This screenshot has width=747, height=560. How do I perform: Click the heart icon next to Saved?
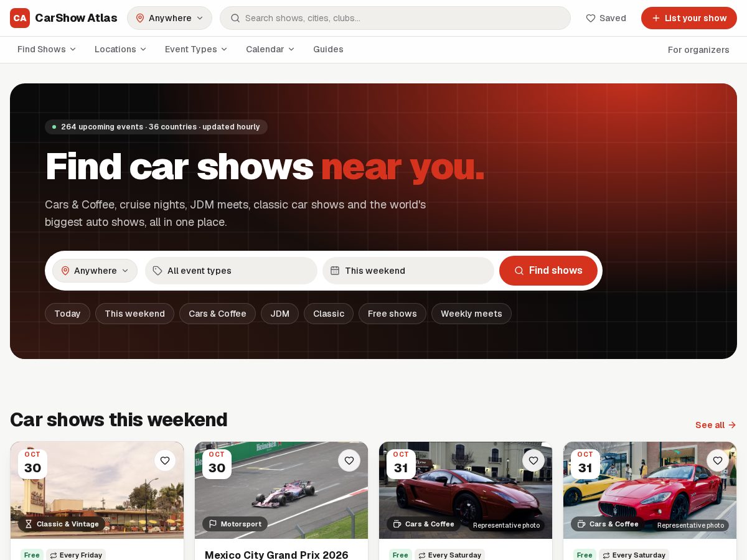(591, 18)
